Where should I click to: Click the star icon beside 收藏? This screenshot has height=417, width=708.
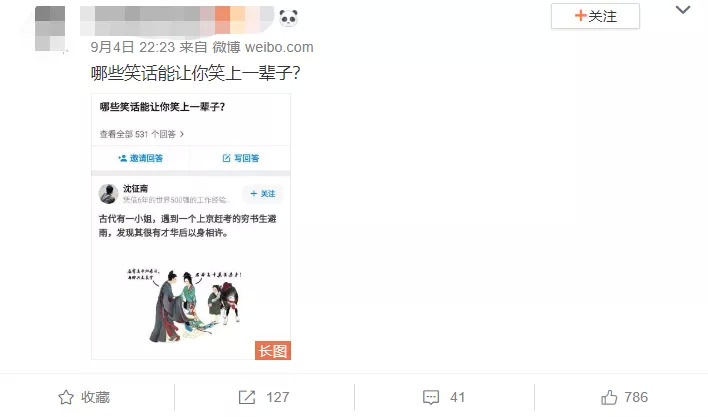(x=66, y=397)
